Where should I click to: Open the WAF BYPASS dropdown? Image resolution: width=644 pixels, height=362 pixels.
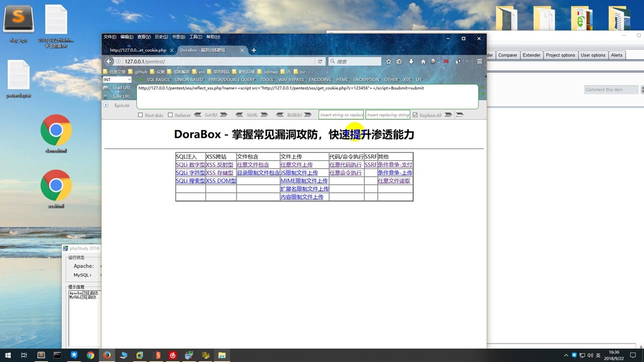[291, 79]
